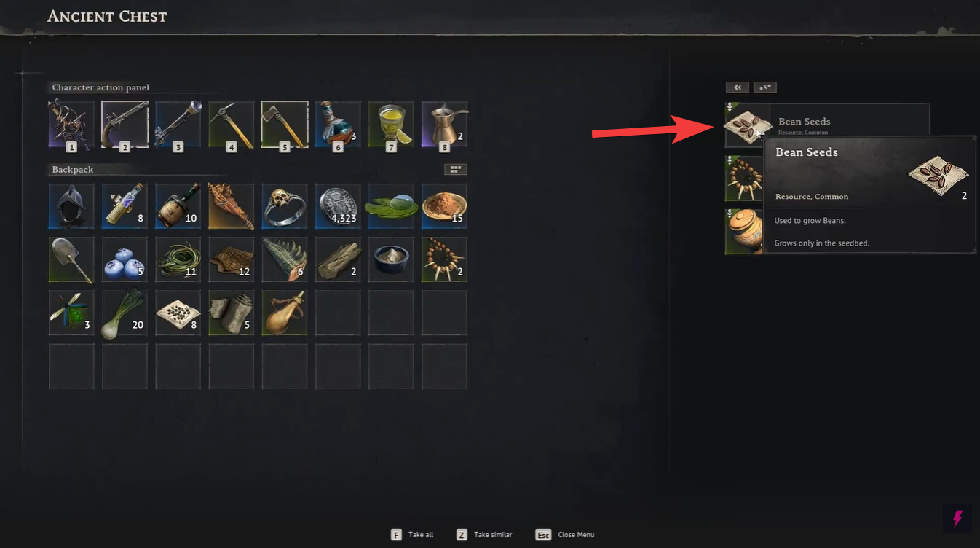Click the copper coffee pot in slot 8

click(444, 125)
